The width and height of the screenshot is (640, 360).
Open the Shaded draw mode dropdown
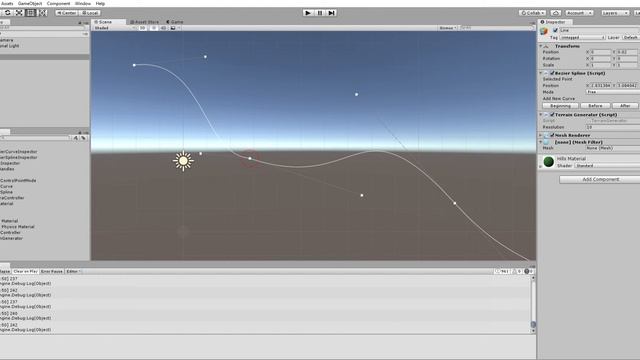114,28
